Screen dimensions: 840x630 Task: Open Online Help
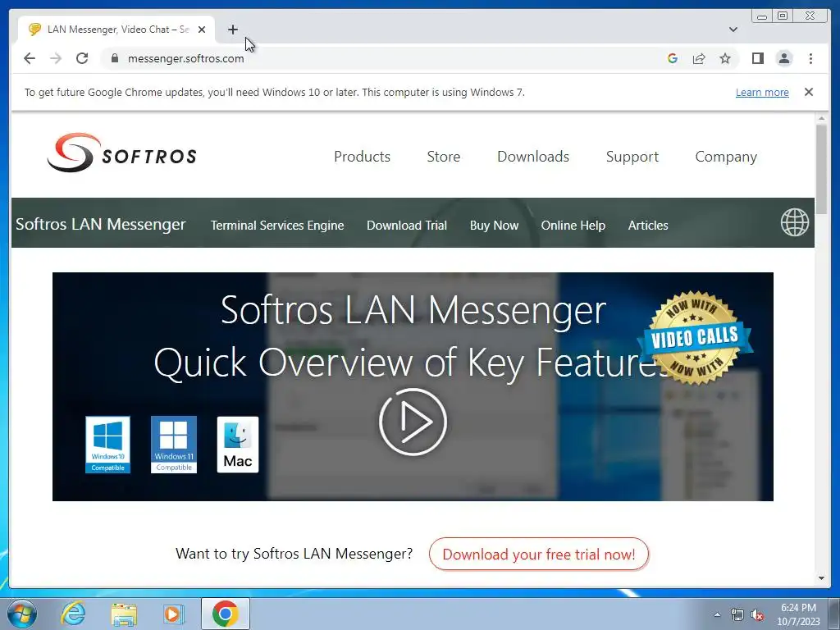[x=573, y=226]
